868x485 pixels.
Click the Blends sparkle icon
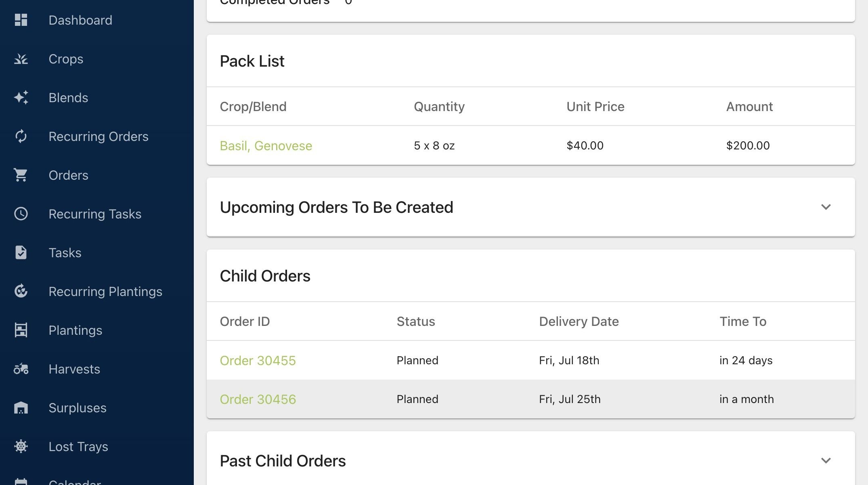tap(21, 98)
